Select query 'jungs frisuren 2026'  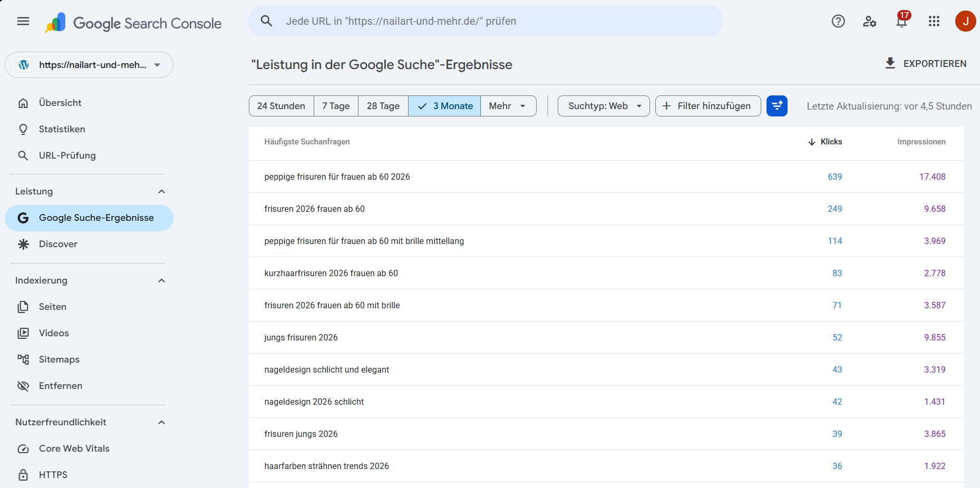(301, 337)
